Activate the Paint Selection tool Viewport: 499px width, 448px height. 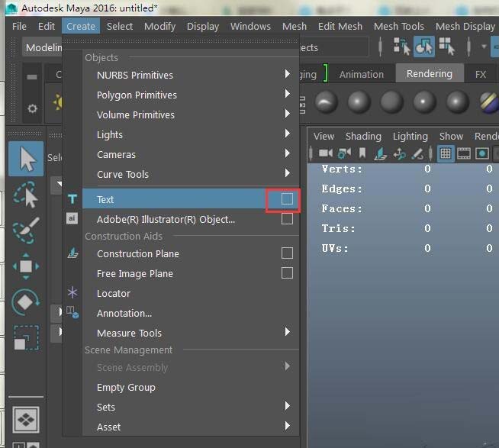[26, 230]
